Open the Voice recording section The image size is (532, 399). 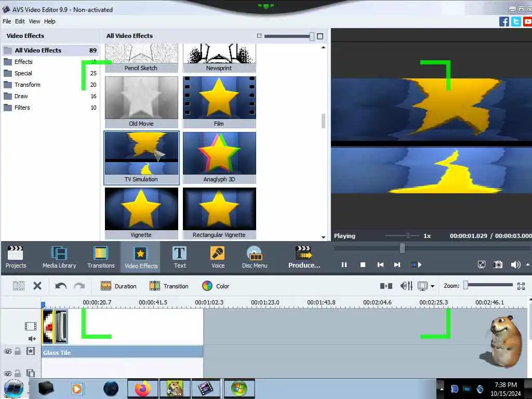point(218,257)
